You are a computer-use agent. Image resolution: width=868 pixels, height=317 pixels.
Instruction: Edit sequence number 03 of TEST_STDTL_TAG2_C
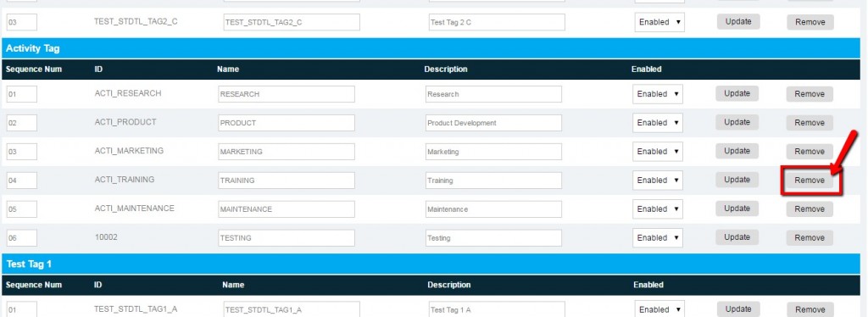21,22
